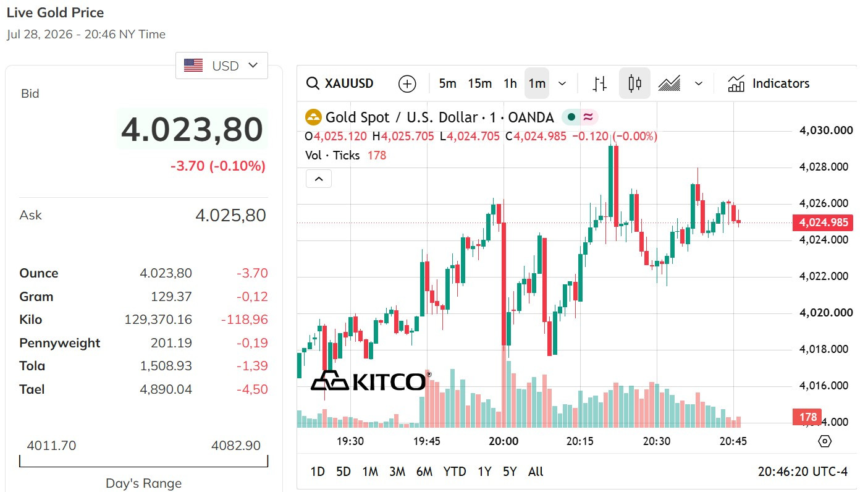Screen dimensions: 868x492
Task: Collapse the indicator legend with chevron up
Action: pyautogui.click(x=319, y=179)
